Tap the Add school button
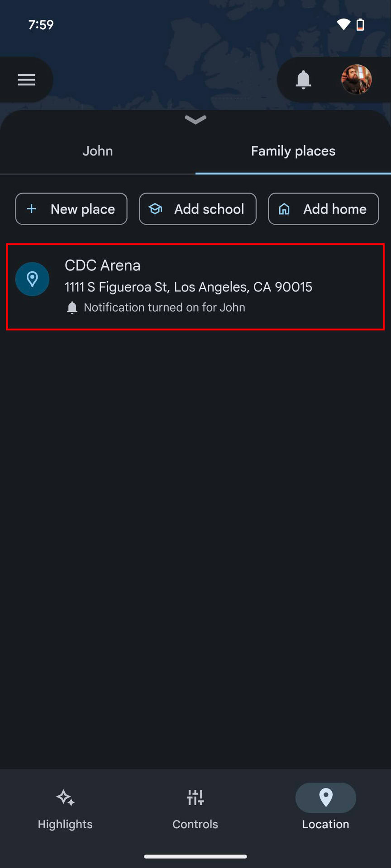The height and width of the screenshot is (868, 391). [x=198, y=209]
